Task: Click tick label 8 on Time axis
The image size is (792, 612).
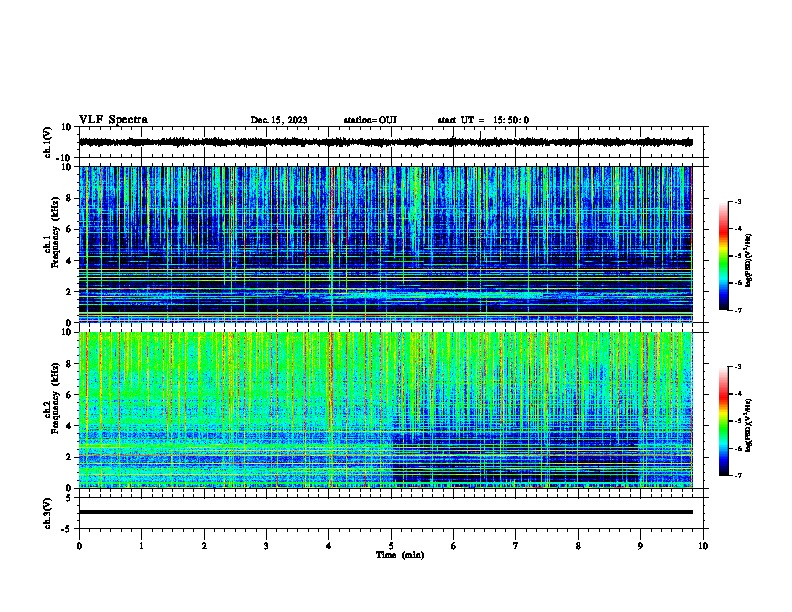Action: pos(578,546)
